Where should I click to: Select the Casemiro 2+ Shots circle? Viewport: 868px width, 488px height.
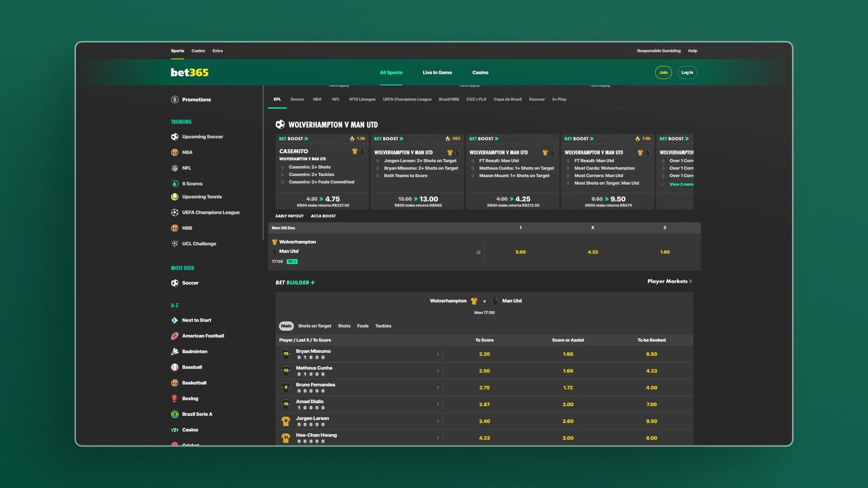pyautogui.click(x=283, y=167)
